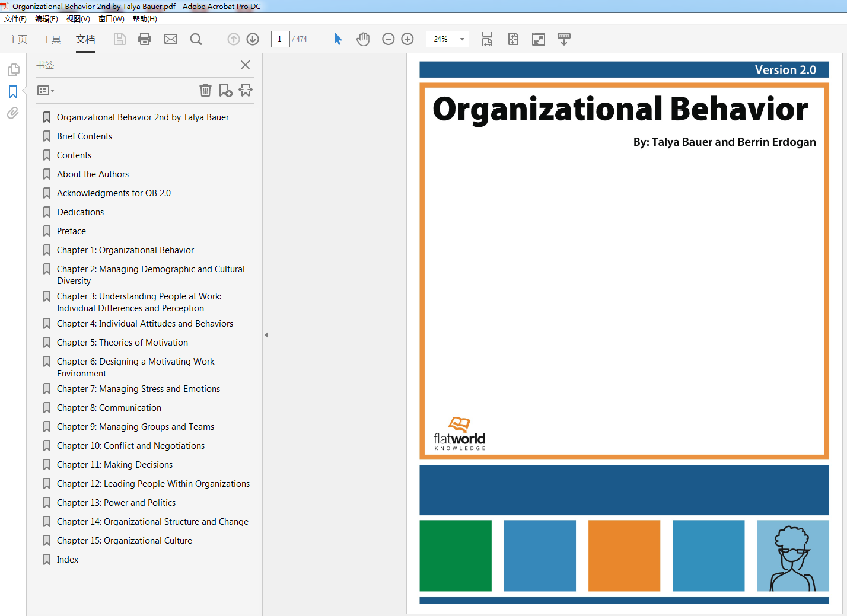Add a new bookmark icon
The width and height of the screenshot is (847, 616).
[225, 90]
